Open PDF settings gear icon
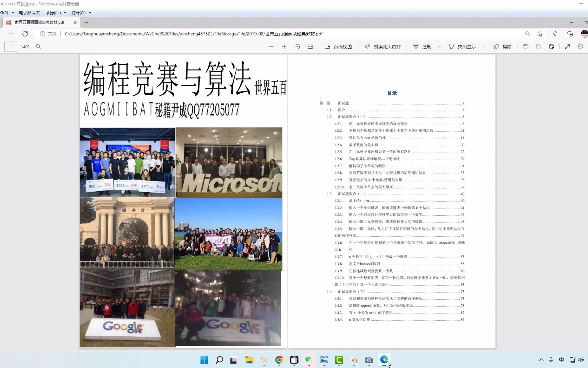 pyautogui.click(x=580, y=47)
